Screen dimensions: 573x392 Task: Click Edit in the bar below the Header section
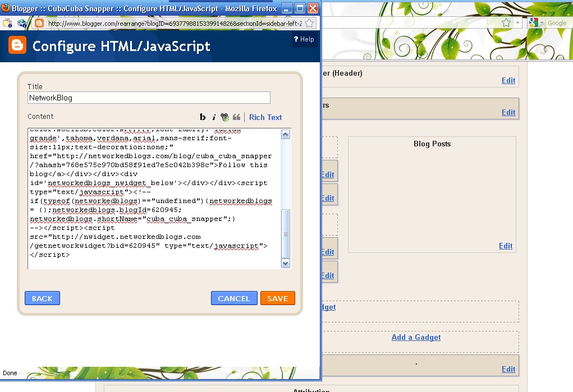(x=508, y=112)
